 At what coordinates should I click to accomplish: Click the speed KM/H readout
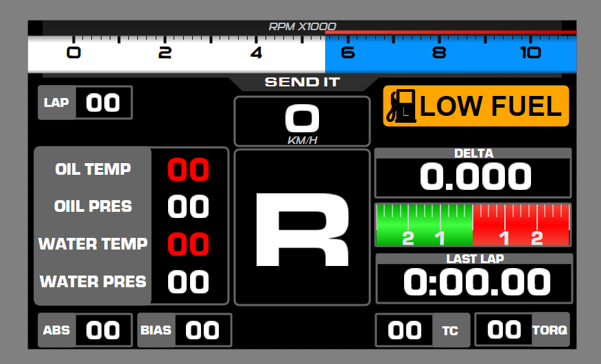[x=302, y=122]
